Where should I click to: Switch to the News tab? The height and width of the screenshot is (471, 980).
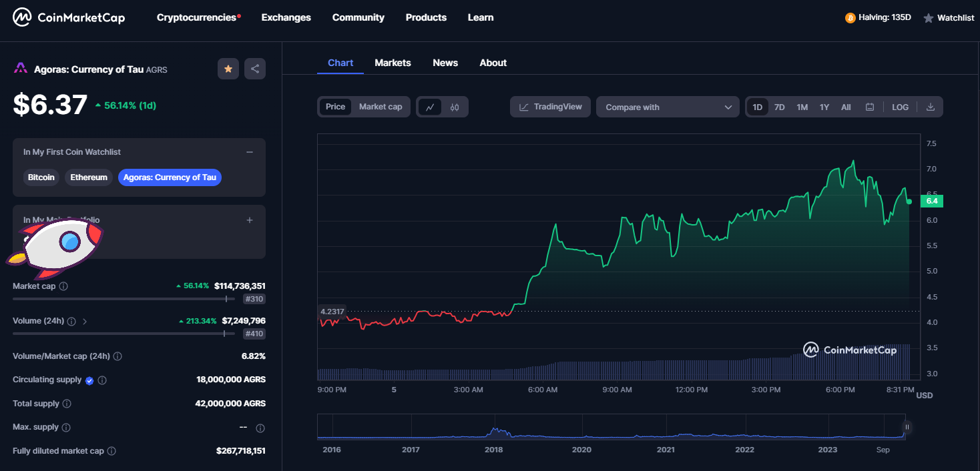pyautogui.click(x=445, y=63)
